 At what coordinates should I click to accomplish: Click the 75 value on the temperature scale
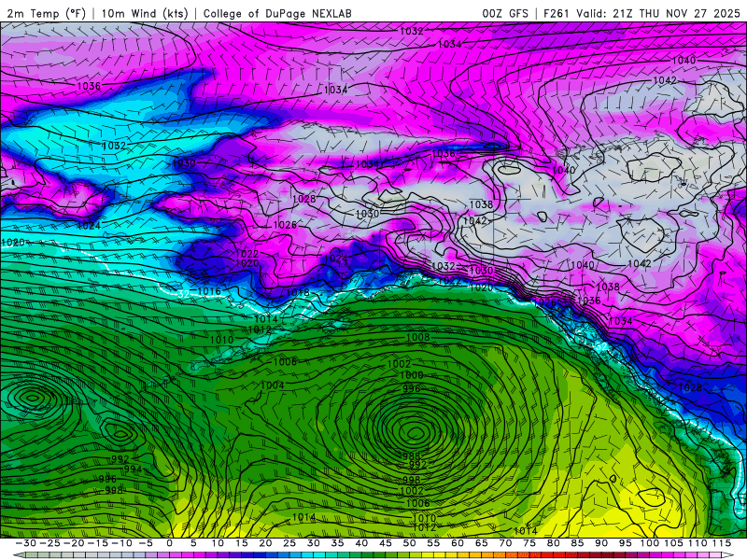[529, 543]
